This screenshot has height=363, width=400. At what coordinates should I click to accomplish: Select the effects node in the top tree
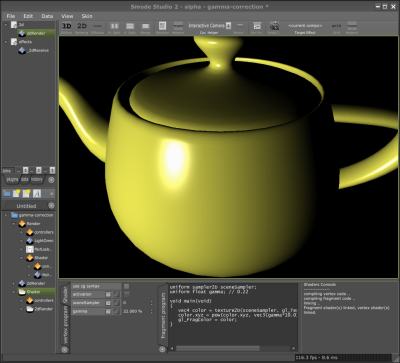click(25, 42)
